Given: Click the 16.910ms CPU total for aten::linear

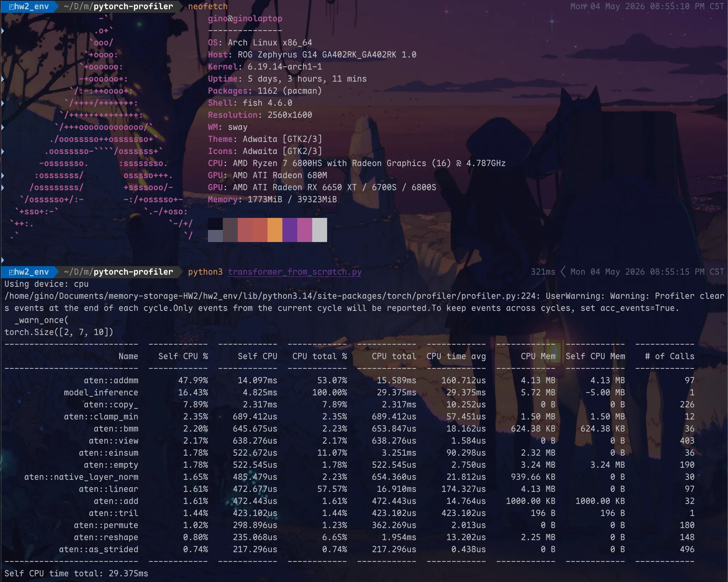Looking at the screenshot, I should [397, 489].
